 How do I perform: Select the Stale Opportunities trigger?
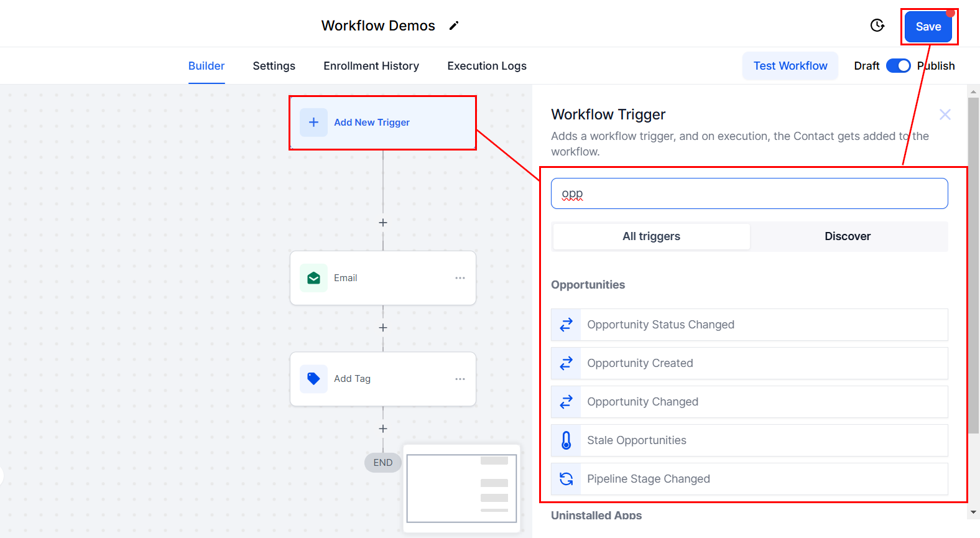(x=749, y=440)
